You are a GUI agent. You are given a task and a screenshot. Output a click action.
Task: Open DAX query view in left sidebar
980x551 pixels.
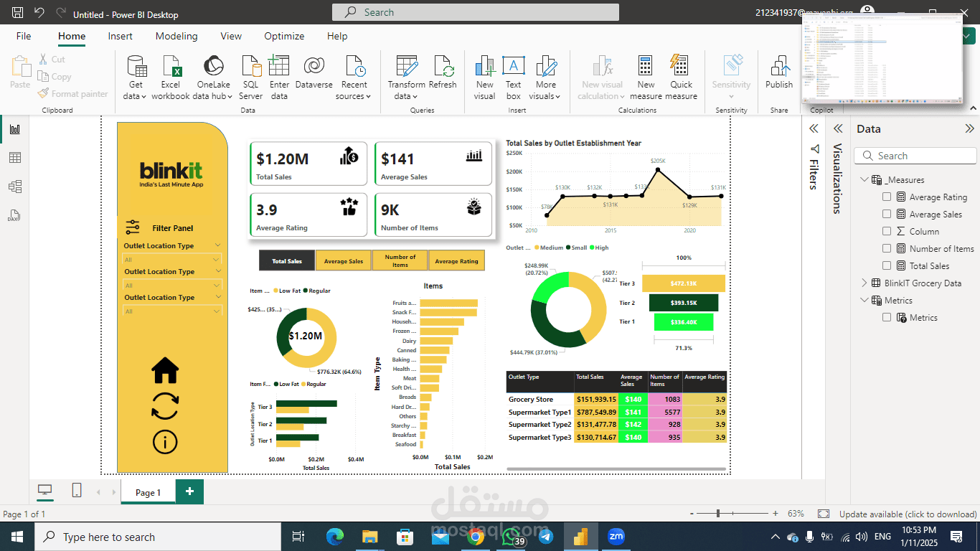pyautogui.click(x=15, y=215)
